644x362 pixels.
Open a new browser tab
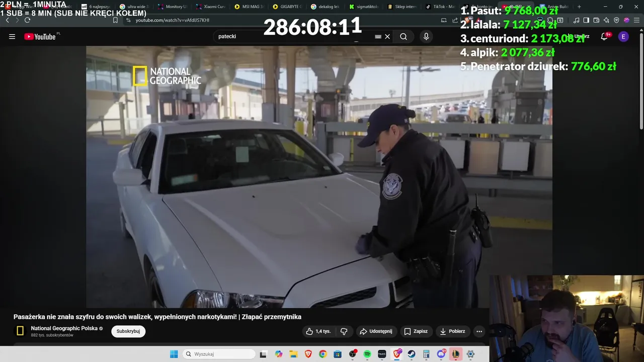pyautogui.click(x=579, y=7)
